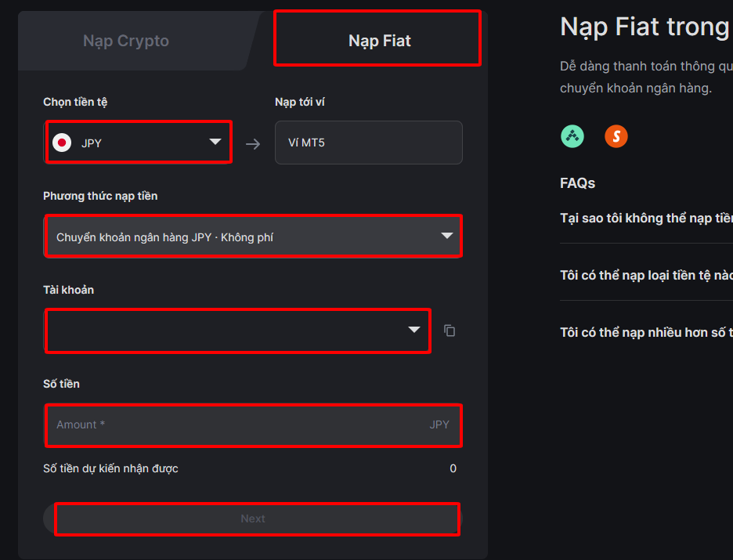Click the FAQs heading
The width and height of the screenshot is (733, 560).
pos(577,182)
